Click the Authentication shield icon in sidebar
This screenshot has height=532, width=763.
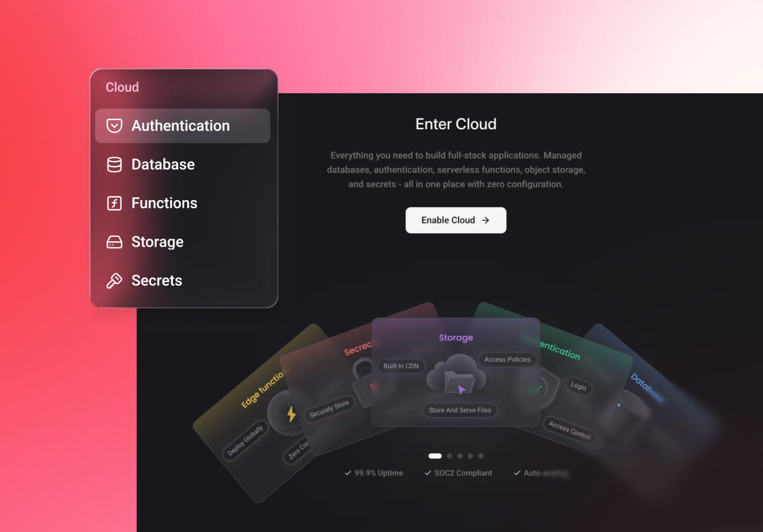114,126
